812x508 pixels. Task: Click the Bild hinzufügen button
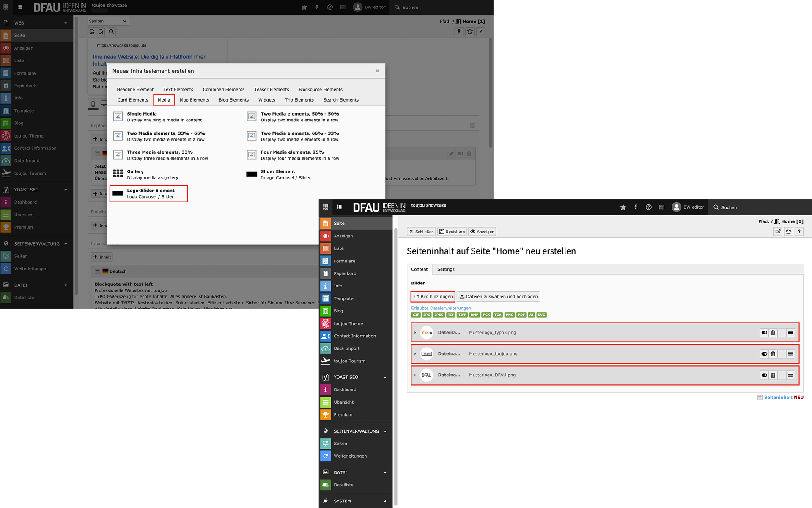tap(433, 297)
